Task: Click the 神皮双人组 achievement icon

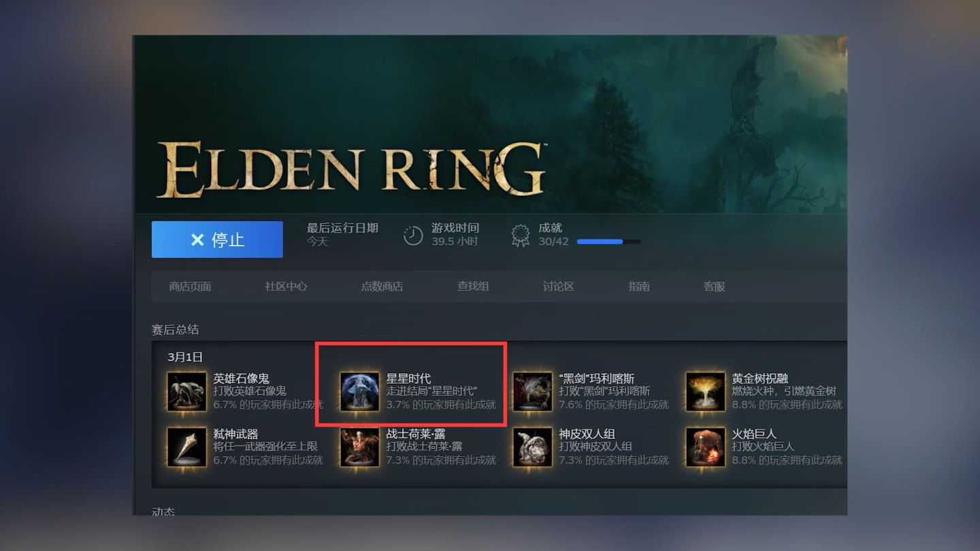Action: [x=532, y=447]
